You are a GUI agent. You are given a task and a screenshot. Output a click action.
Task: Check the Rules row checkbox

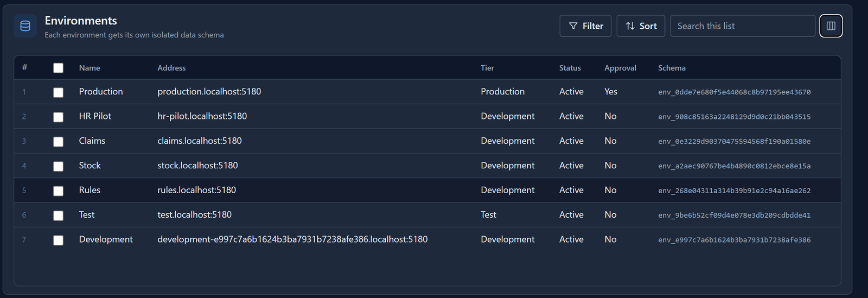click(x=58, y=191)
